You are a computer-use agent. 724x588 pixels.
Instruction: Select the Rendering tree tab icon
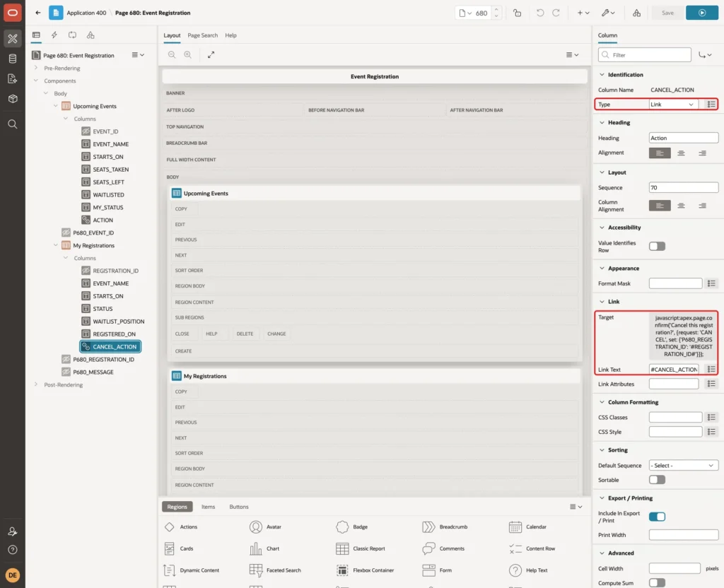[36, 35]
